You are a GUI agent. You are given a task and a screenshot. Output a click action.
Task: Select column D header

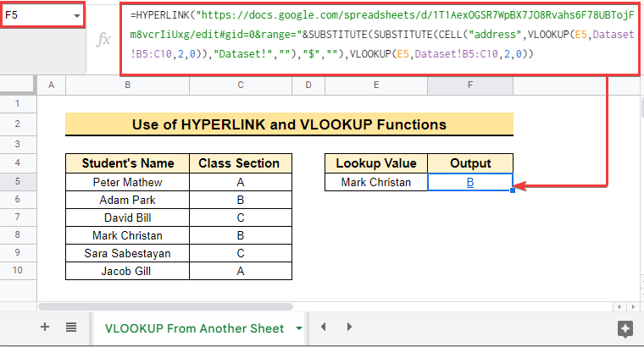point(308,85)
